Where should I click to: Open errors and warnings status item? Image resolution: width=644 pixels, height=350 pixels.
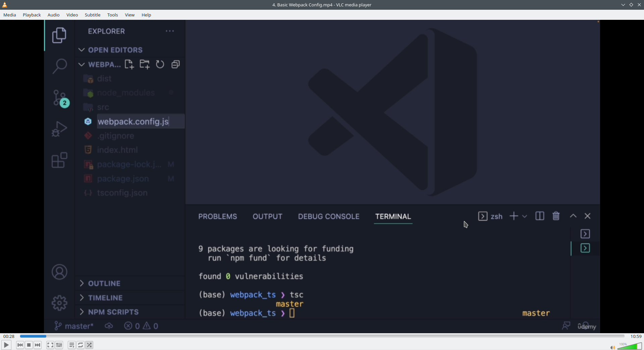[141, 326]
